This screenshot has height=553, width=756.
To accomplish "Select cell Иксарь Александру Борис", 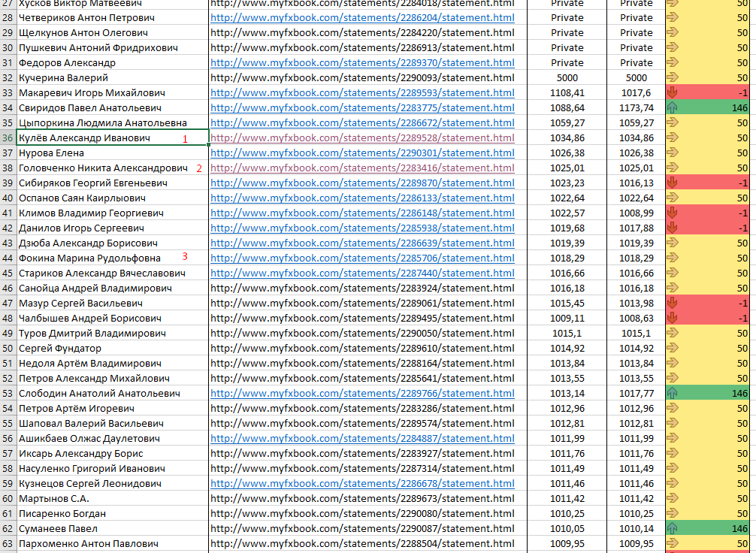I will [112, 453].
